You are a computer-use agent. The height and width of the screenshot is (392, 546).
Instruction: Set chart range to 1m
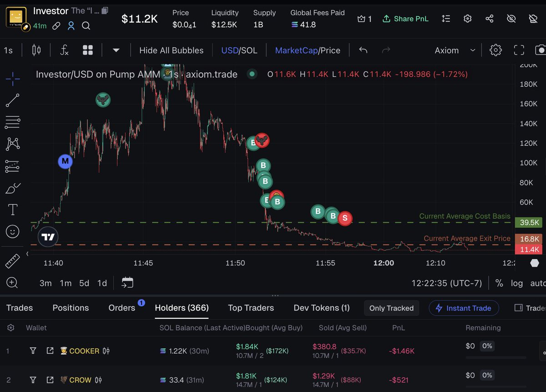coord(66,283)
